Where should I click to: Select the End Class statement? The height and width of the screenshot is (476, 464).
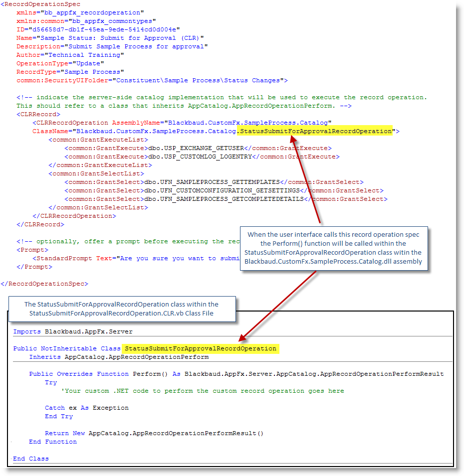point(31,459)
